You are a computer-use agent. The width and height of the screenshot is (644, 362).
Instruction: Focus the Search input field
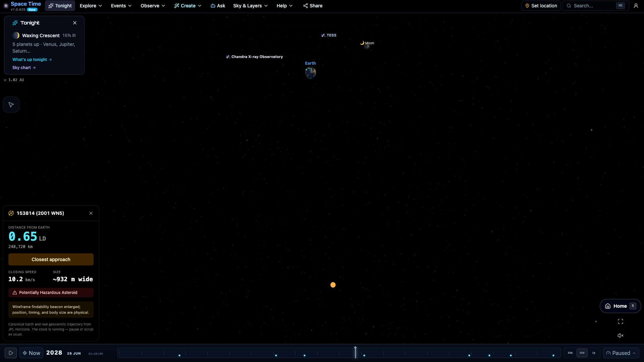(x=595, y=6)
